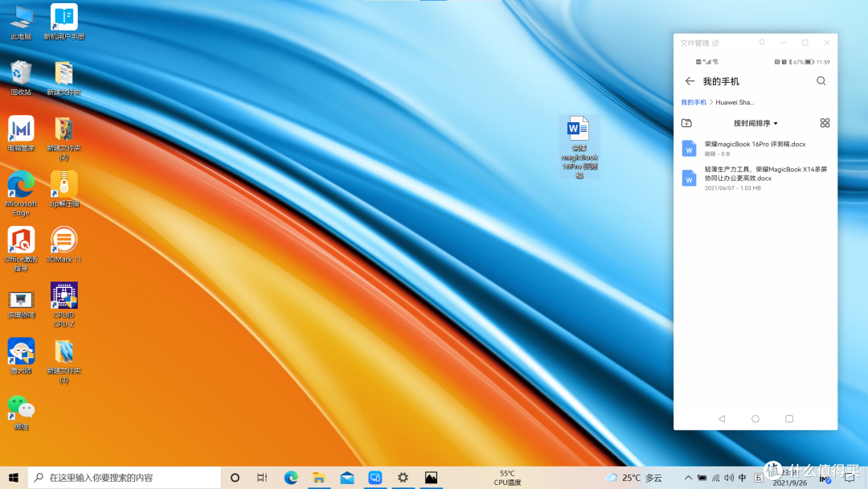Select the CPUID CPU-Z desktop icon
Image resolution: width=868 pixels, height=489 pixels.
coord(63,305)
